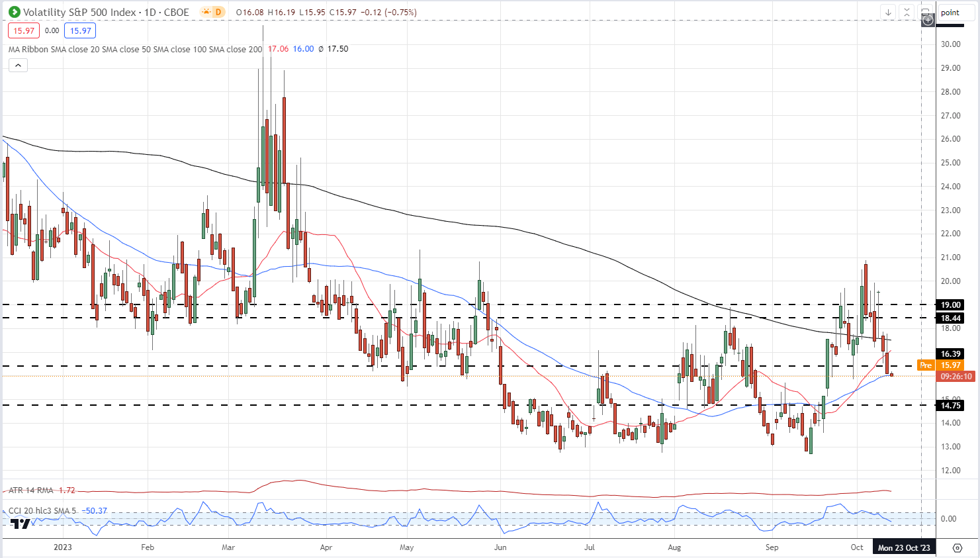Click the down arrow pane button
980x558 pixels.
point(888,12)
